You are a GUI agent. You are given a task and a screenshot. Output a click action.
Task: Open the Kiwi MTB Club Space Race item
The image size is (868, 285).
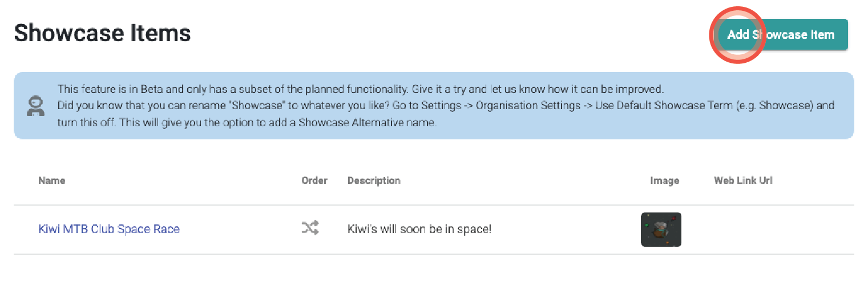click(109, 229)
